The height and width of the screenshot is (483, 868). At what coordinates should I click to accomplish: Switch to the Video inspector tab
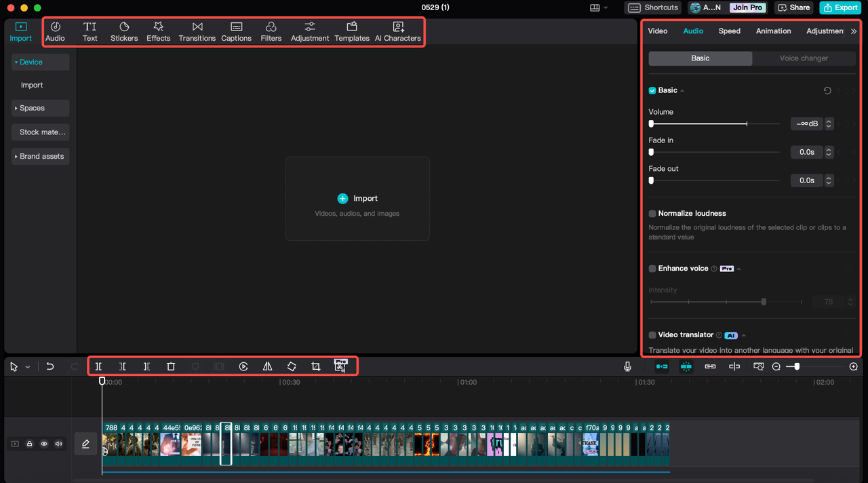658,31
